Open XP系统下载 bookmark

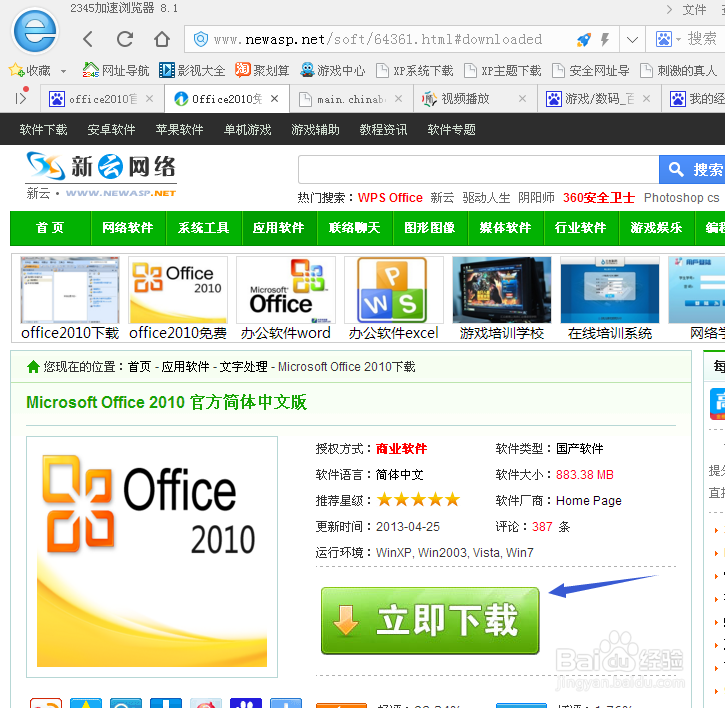414,70
